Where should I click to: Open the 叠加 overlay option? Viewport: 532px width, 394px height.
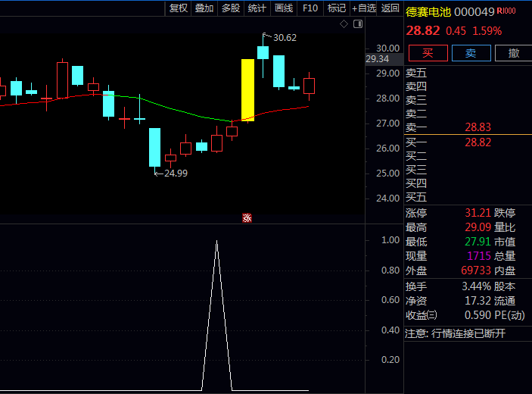[x=204, y=8]
